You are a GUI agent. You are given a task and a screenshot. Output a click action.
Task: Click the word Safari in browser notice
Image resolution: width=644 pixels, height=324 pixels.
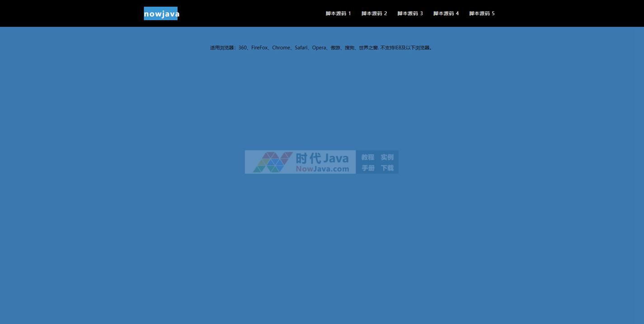tap(301, 48)
